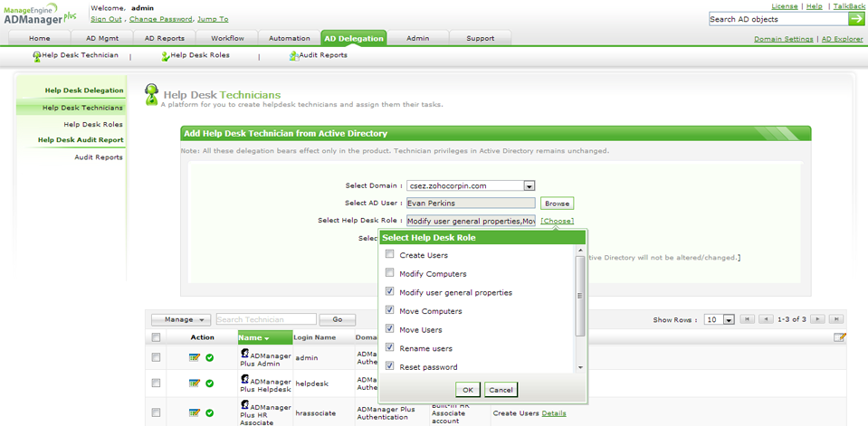Click the Jump To link

point(213,19)
